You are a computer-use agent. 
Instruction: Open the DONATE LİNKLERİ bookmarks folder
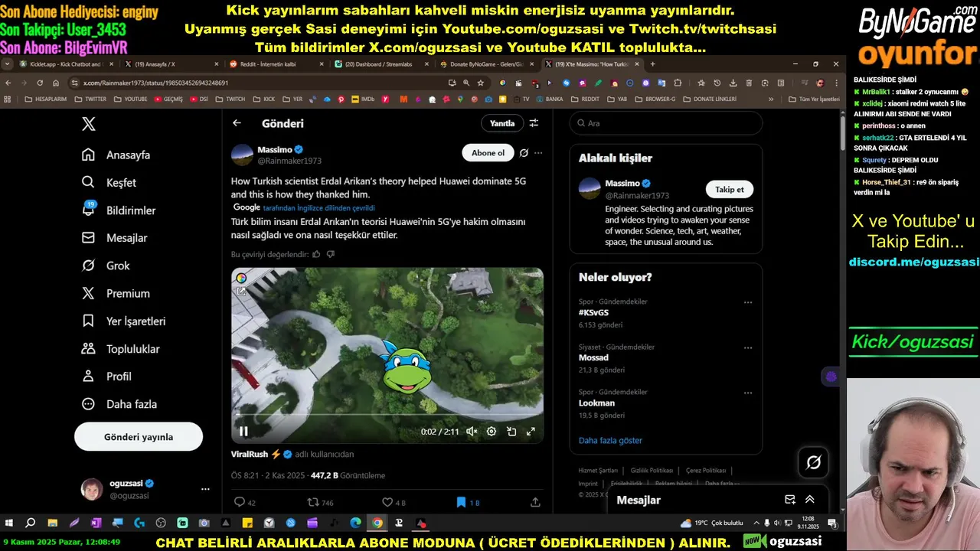(x=710, y=99)
